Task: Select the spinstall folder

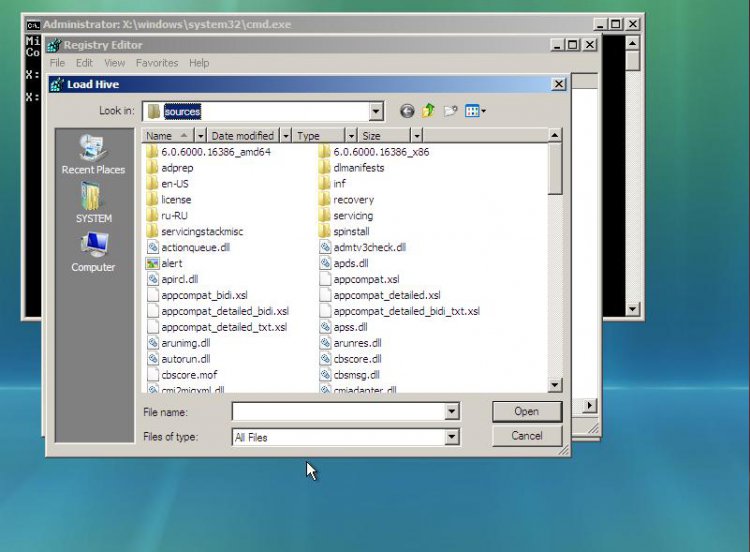Action: 344,232
